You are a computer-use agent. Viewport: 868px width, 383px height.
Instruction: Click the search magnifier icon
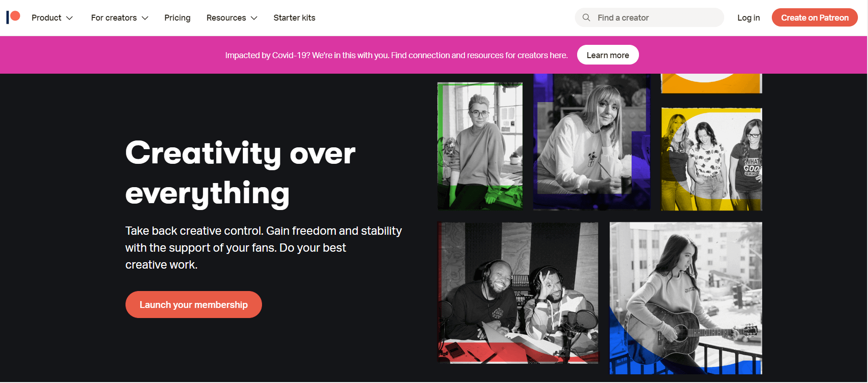(x=586, y=17)
